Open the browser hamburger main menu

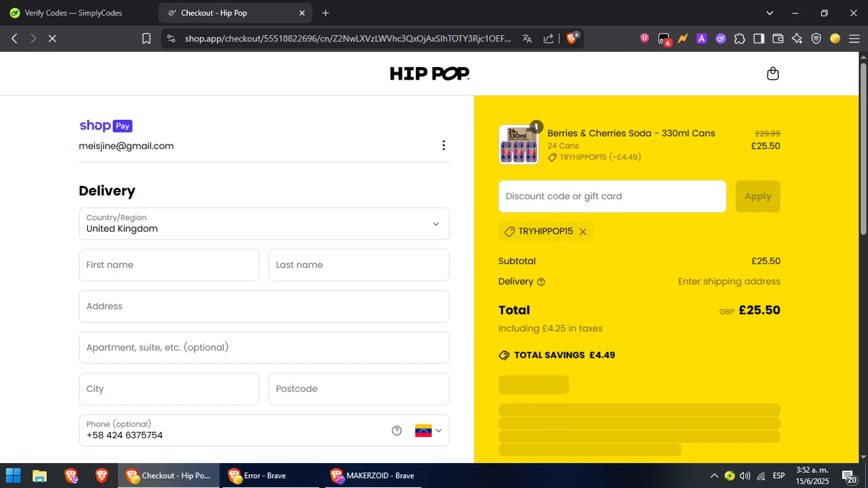(x=854, y=38)
